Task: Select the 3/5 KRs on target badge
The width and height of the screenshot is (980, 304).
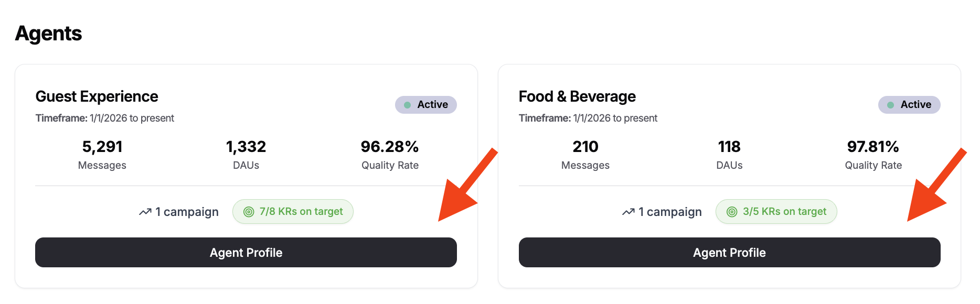Action: [776, 212]
